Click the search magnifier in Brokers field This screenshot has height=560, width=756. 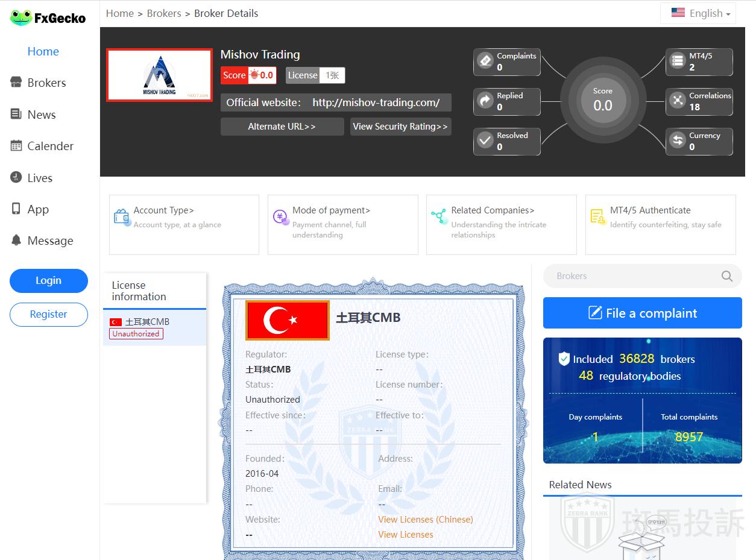coord(727,276)
